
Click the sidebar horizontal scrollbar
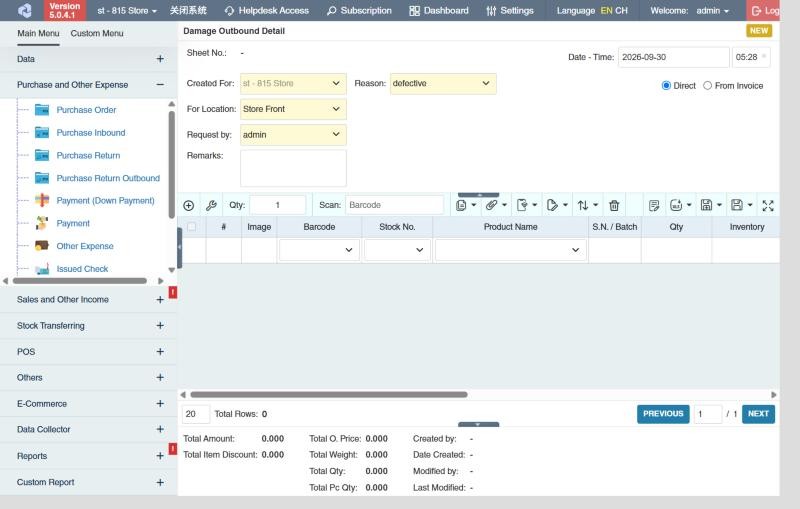click(80, 281)
